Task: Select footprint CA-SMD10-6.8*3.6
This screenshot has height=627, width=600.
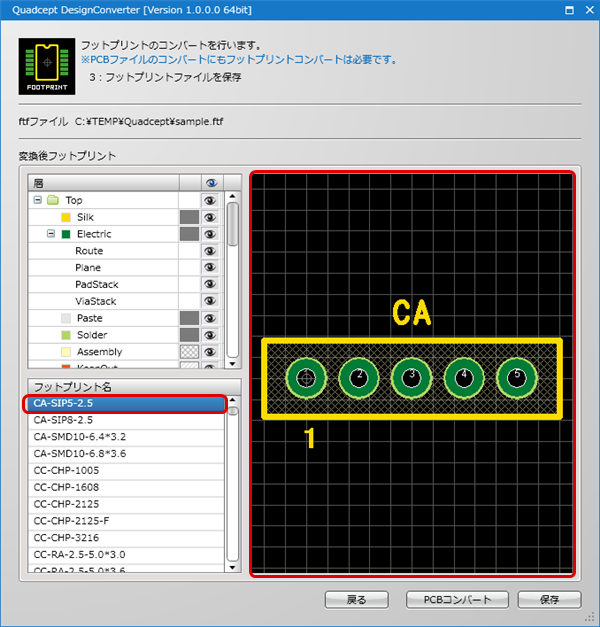Action: tap(126, 453)
